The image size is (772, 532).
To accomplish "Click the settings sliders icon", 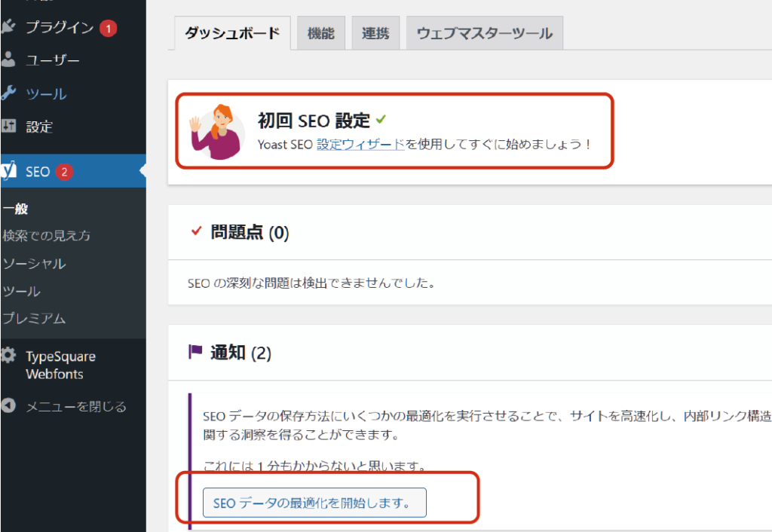I will coord(8,126).
